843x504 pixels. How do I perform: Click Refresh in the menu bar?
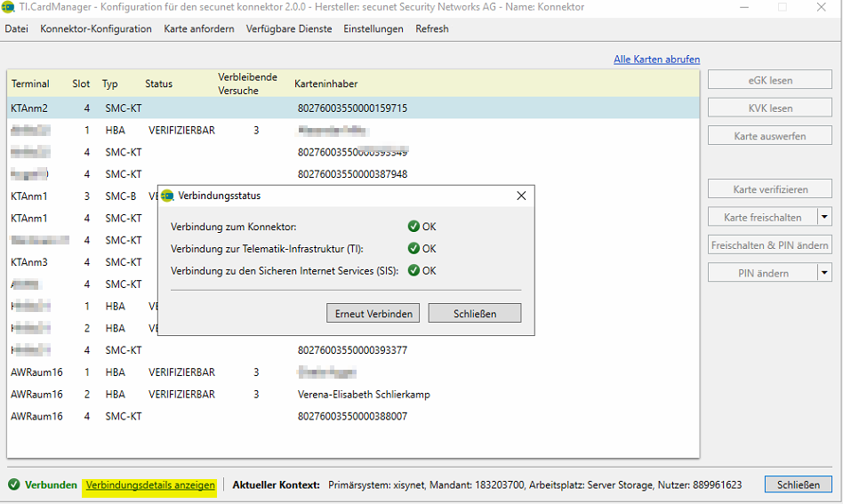tap(432, 28)
